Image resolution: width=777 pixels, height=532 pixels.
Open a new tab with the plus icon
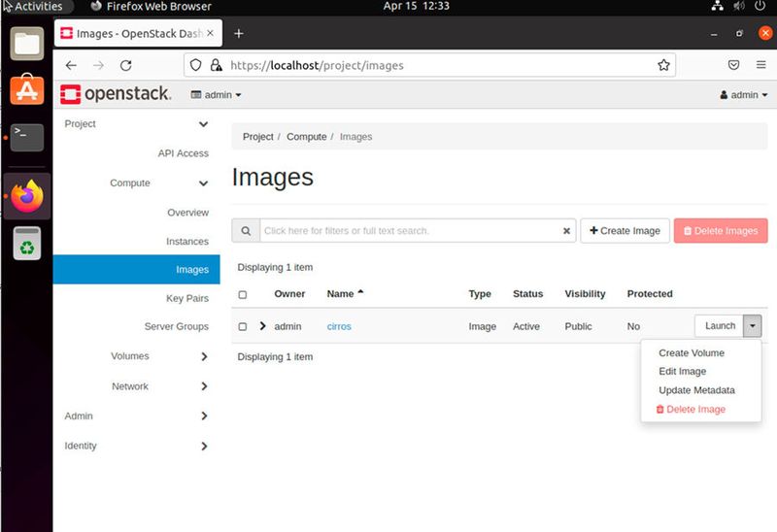click(x=239, y=33)
